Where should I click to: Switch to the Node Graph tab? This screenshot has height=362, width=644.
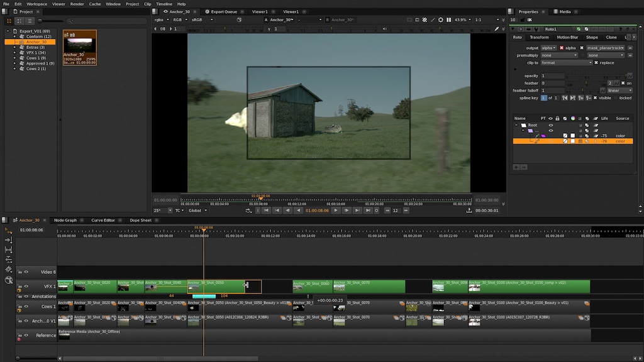[65, 220]
